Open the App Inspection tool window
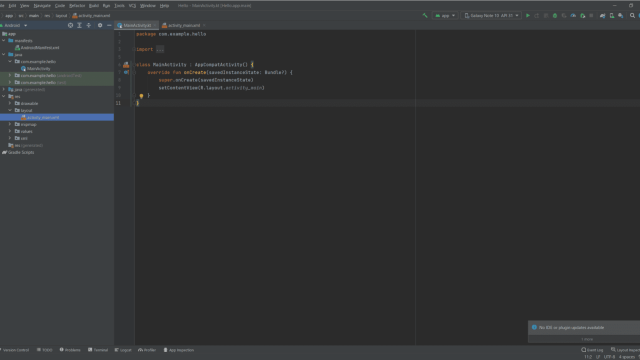 pyautogui.click(x=179, y=350)
